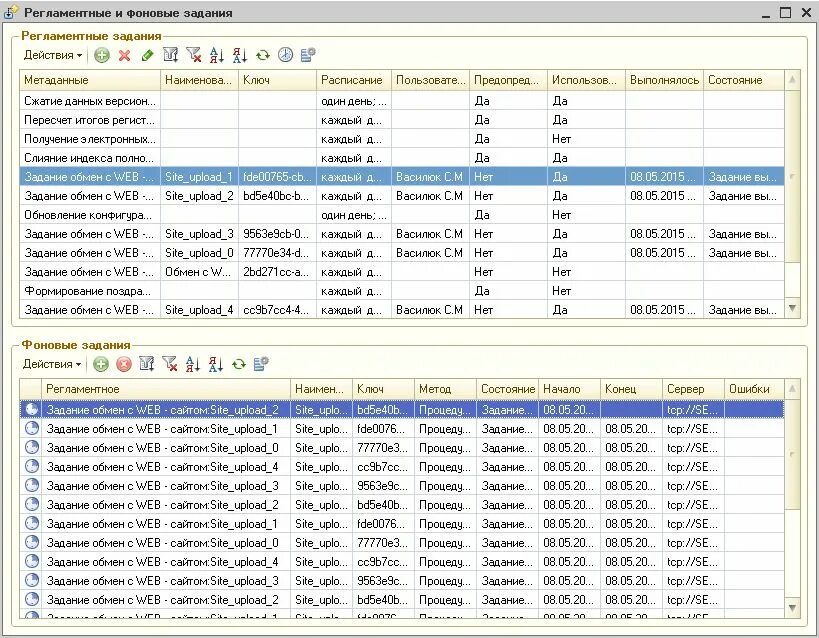Viewport: 819px width, 638px height.
Task: Cancel background job with red circle icon
Action: 124,364
